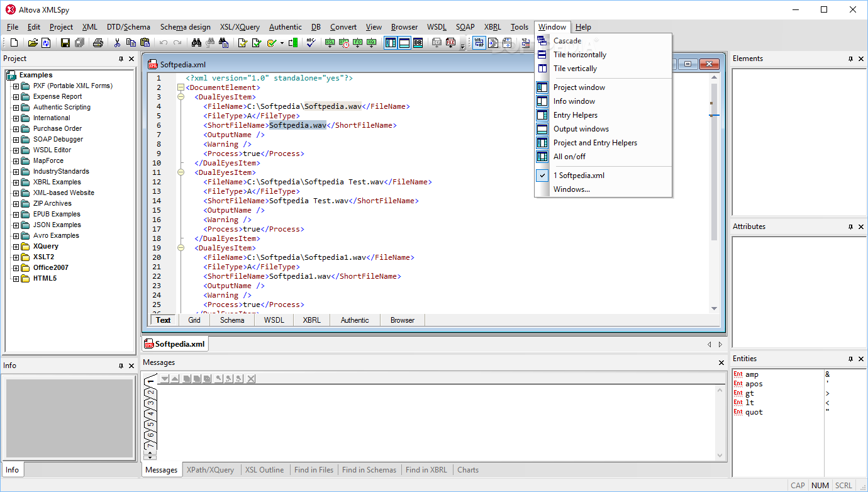Viewport: 868px width, 492px height.
Task: Expand the Expense Report project folder
Action: 16,96
